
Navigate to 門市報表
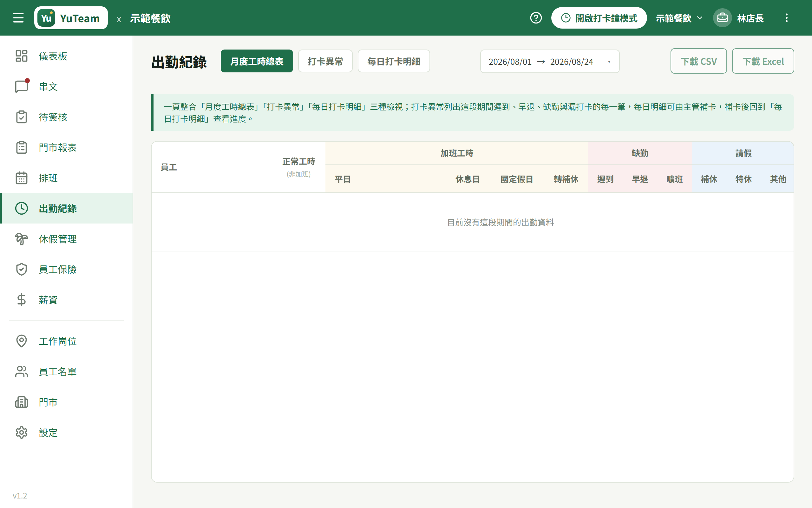[x=66, y=147]
